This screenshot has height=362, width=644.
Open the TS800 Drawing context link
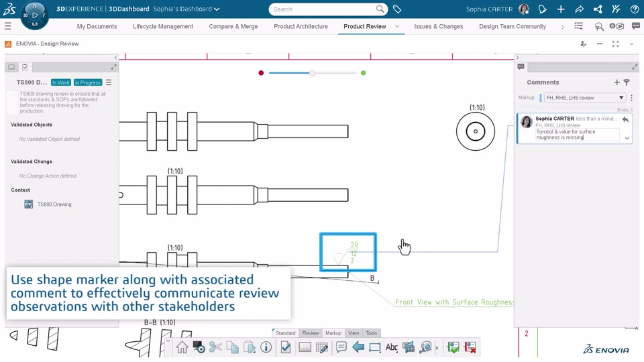pyautogui.click(x=54, y=204)
